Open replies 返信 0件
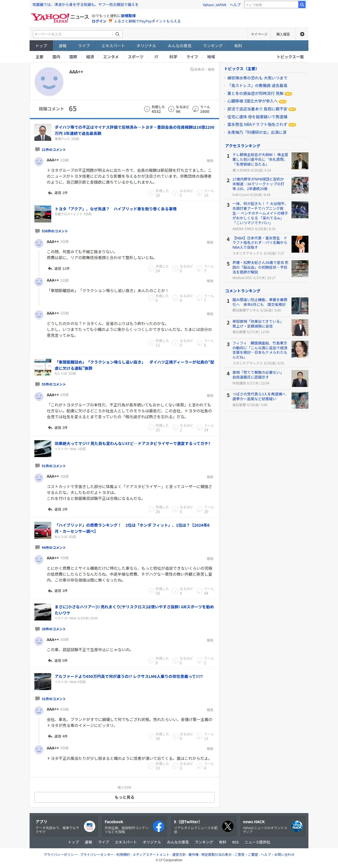 58,661
